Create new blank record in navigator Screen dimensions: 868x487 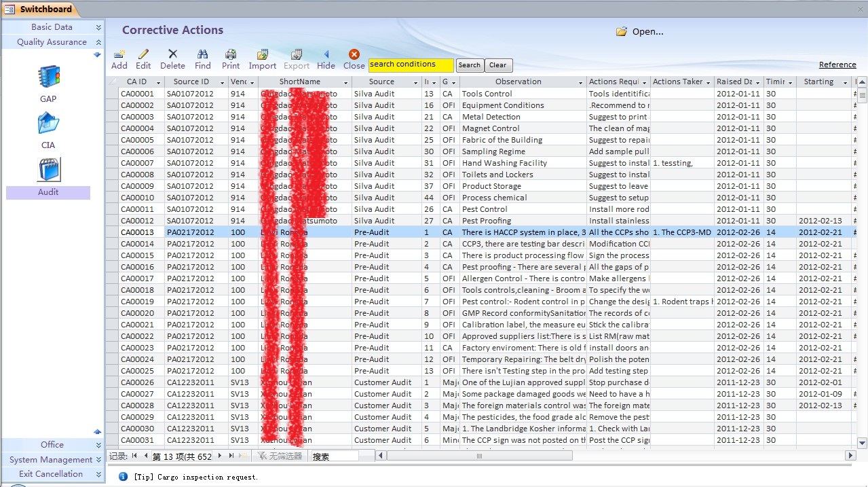click(244, 456)
